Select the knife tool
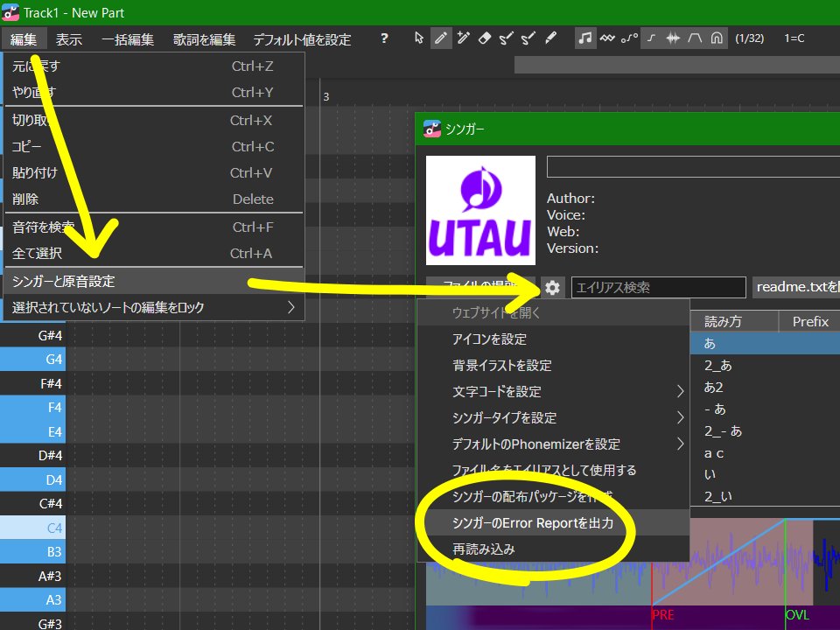The width and height of the screenshot is (840, 630). pyautogui.click(x=550, y=38)
